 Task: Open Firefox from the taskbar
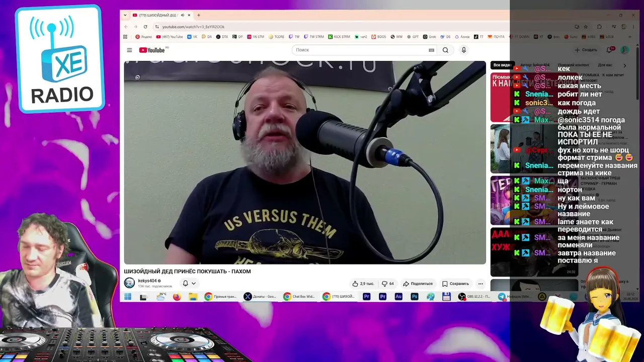pyautogui.click(x=177, y=297)
